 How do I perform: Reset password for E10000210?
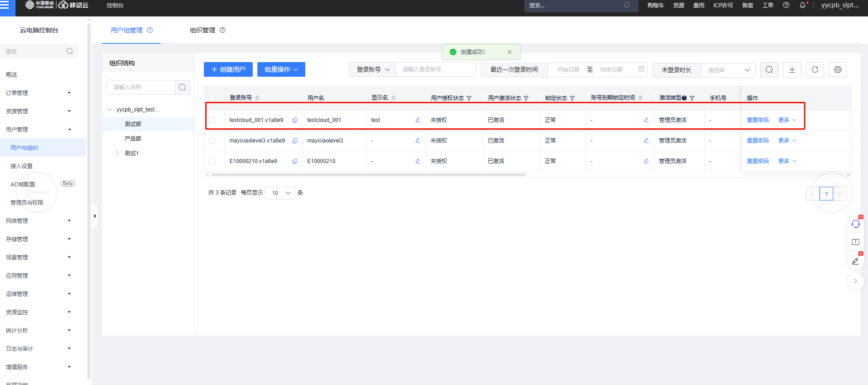(x=757, y=161)
